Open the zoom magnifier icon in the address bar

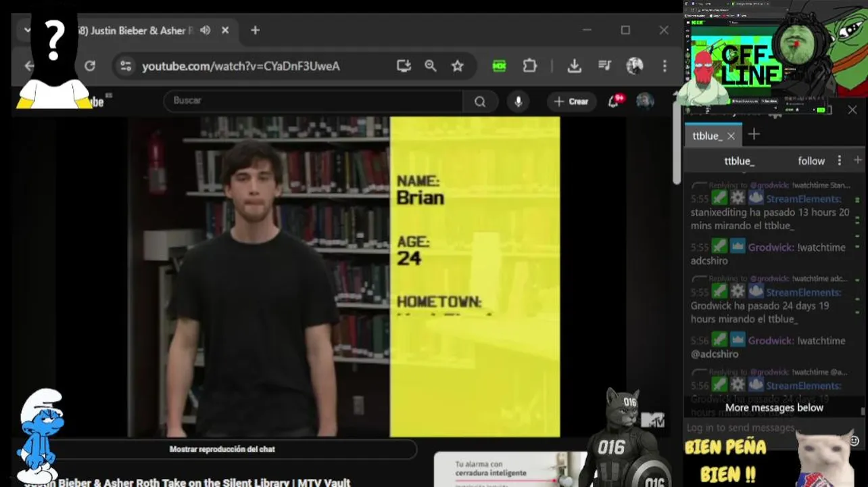pyautogui.click(x=431, y=66)
